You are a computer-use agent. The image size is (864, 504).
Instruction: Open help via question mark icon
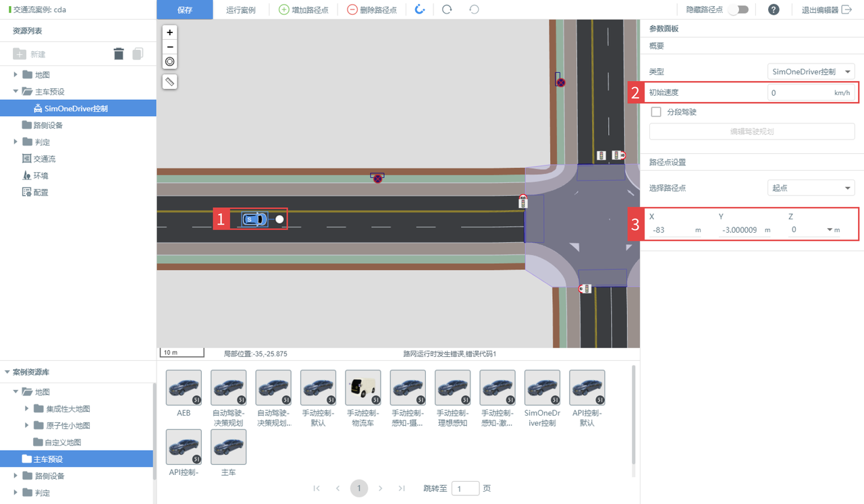point(774,9)
